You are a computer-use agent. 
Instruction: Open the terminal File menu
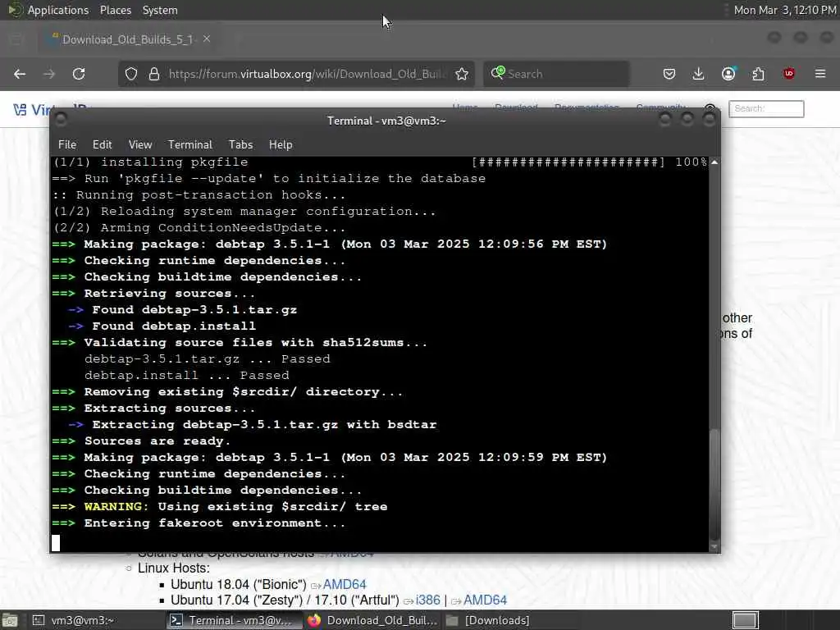[67, 144]
